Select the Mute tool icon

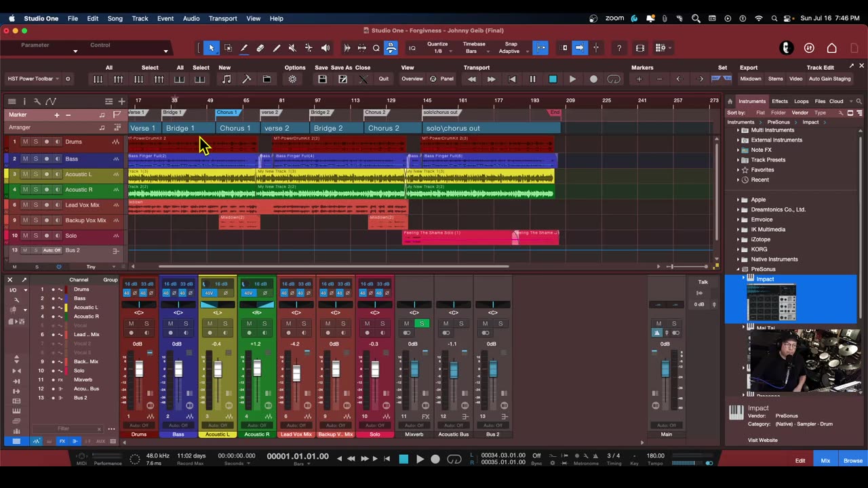point(292,48)
